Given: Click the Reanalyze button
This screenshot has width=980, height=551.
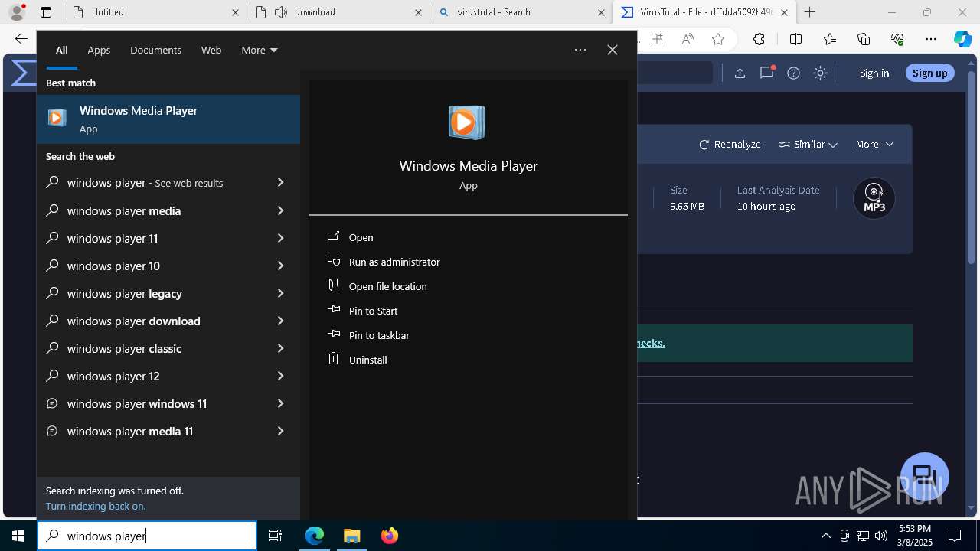Looking at the screenshot, I should pyautogui.click(x=730, y=144).
